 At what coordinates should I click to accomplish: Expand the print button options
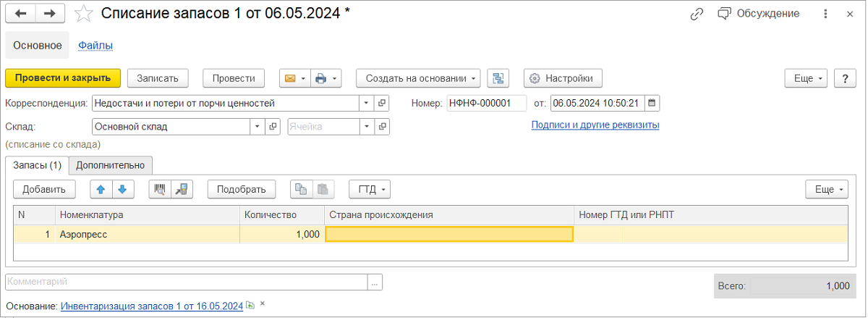point(336,78)
